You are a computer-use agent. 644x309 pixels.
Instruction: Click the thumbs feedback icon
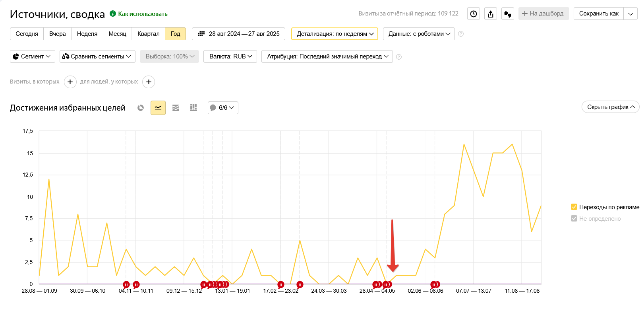coord(508,14)
